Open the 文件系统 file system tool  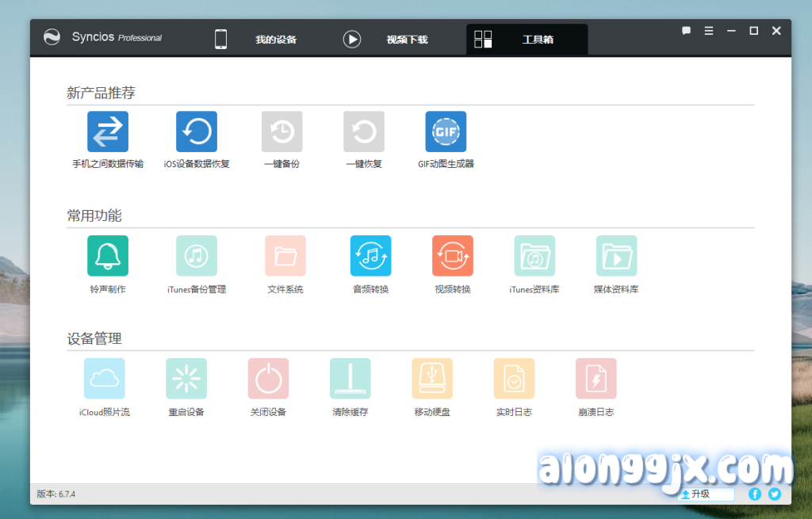(285, 256)
